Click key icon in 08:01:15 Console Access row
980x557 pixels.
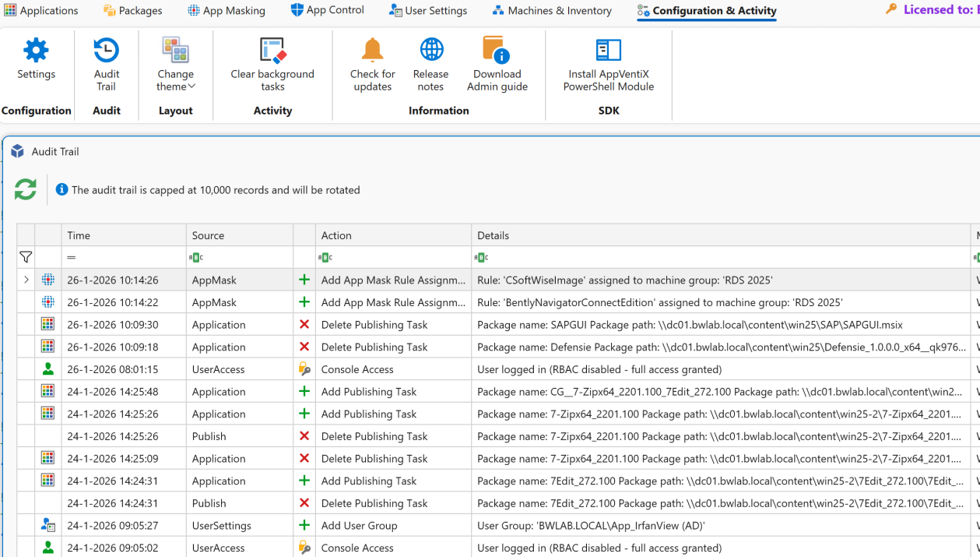pyautogui.click(x=304, y=369)
